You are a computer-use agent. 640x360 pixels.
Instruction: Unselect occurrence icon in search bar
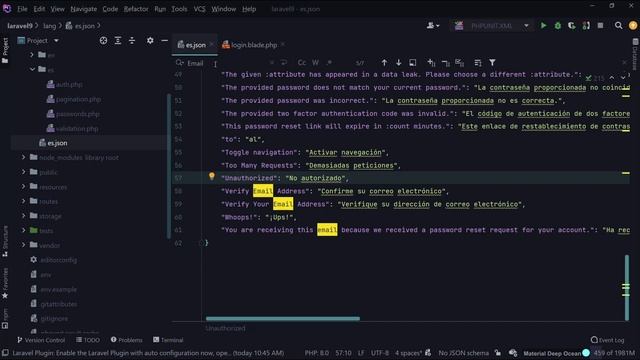point(445,63)
